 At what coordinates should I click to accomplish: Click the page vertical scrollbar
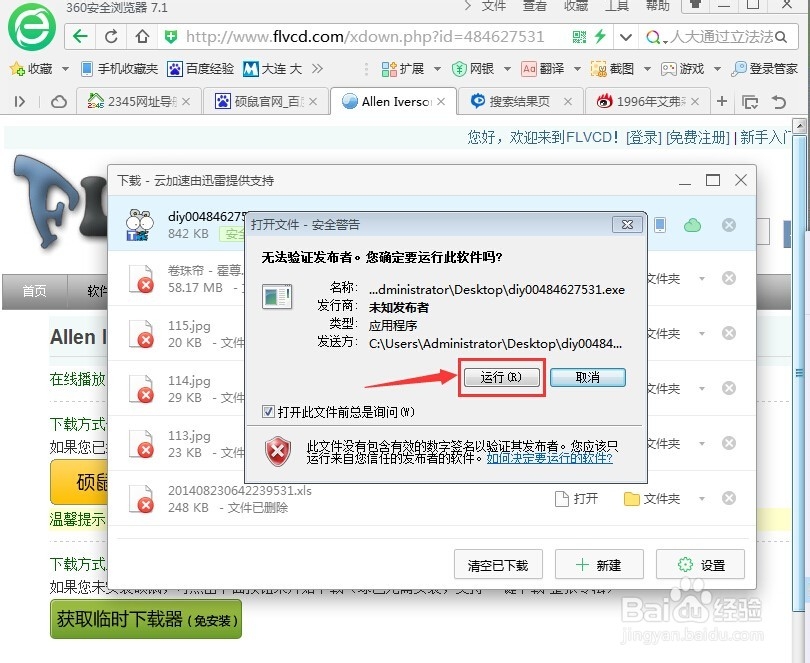(799, 373)
